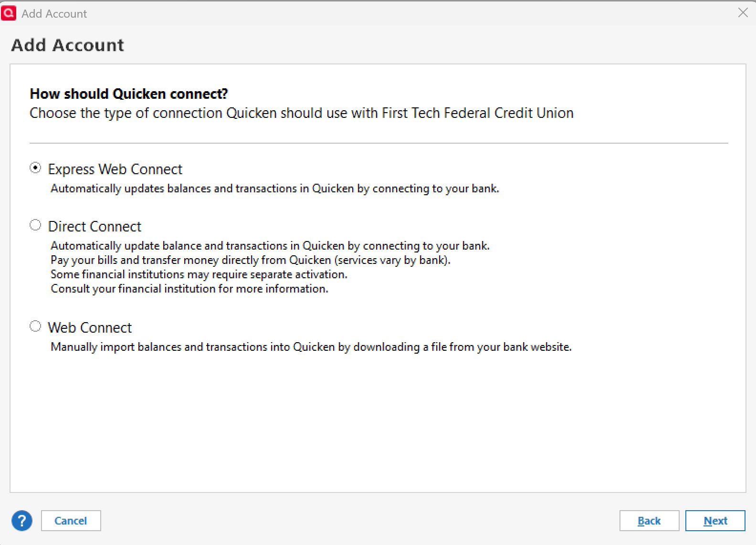
Task: Click the "Automatically updates balances" description line
Action: 274,189
